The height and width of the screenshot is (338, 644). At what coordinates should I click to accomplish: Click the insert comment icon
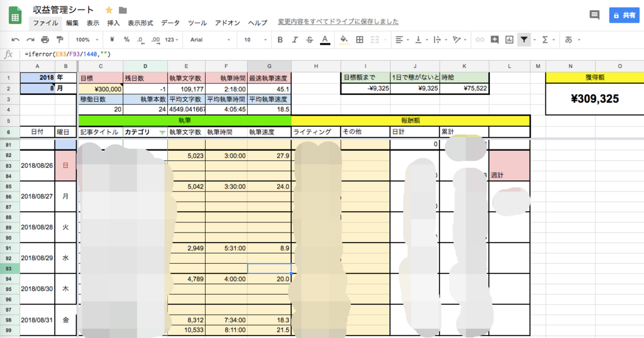point(494,40)
